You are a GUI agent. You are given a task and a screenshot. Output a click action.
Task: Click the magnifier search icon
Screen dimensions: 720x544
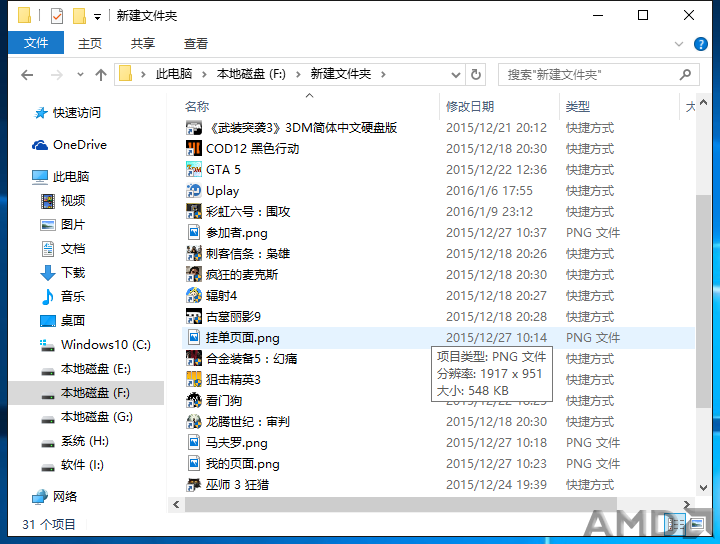tap(686, 74)
